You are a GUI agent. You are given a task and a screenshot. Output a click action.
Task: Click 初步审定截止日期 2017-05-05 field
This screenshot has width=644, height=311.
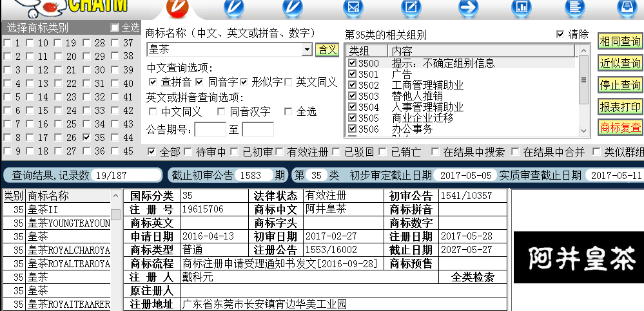465,175
